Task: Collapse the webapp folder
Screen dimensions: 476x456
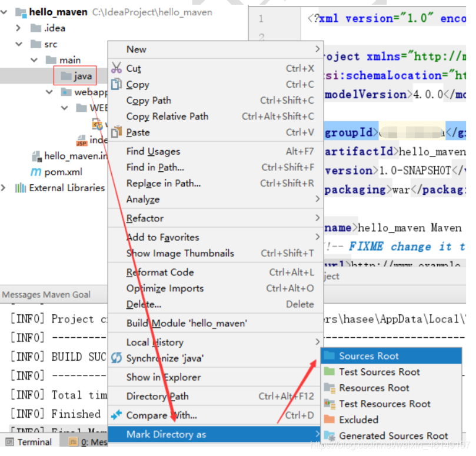Action: point(49,92)
